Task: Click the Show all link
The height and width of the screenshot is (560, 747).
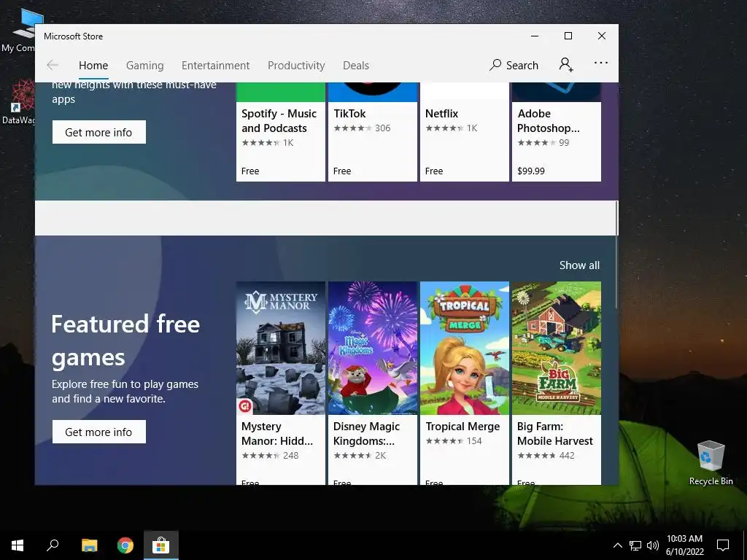Action: point(579,265)
